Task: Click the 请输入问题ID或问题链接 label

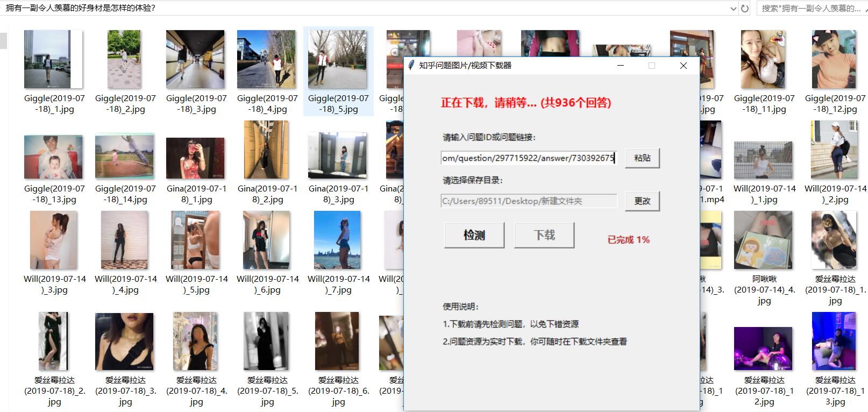Action: 489,137
